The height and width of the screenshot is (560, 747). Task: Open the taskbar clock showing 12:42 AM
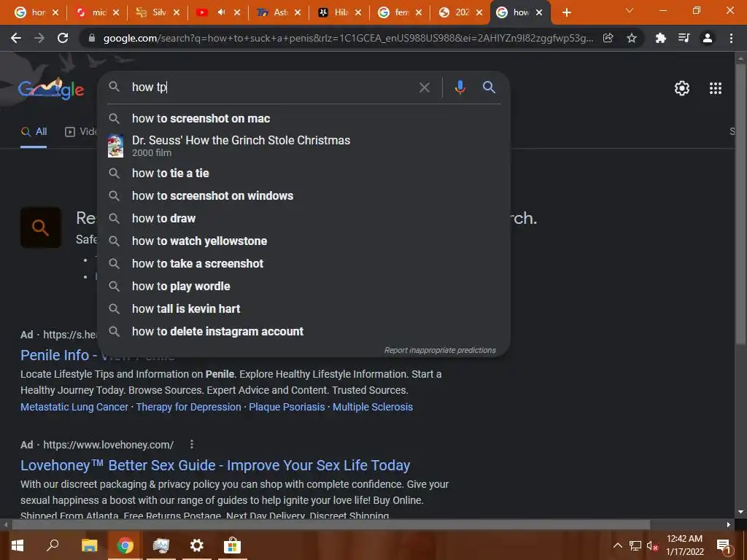coord(684,545)
